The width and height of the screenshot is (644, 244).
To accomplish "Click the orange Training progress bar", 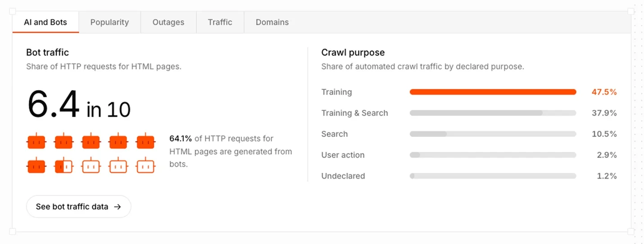I will [x=493, y=92].
